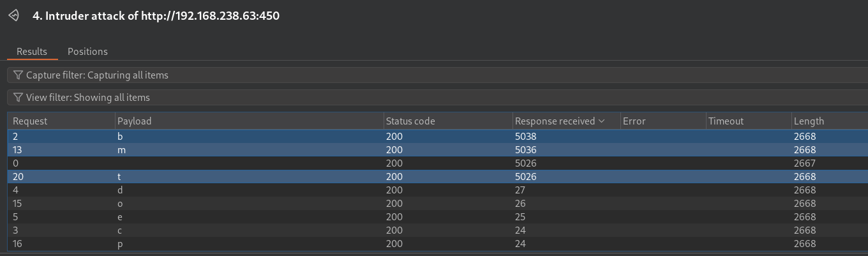Select request 13 with payload m
Viewport: 868px width, 256px height.
(x=437, y=150)
